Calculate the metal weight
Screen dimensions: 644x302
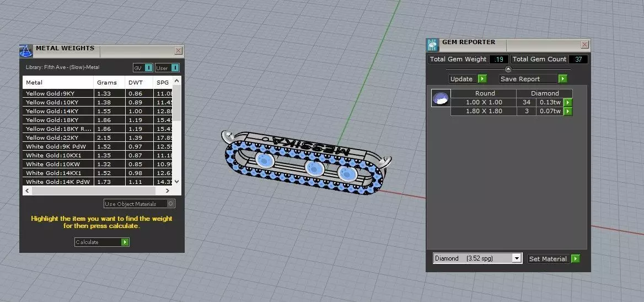pyautogui.click(x=102, y=242)
